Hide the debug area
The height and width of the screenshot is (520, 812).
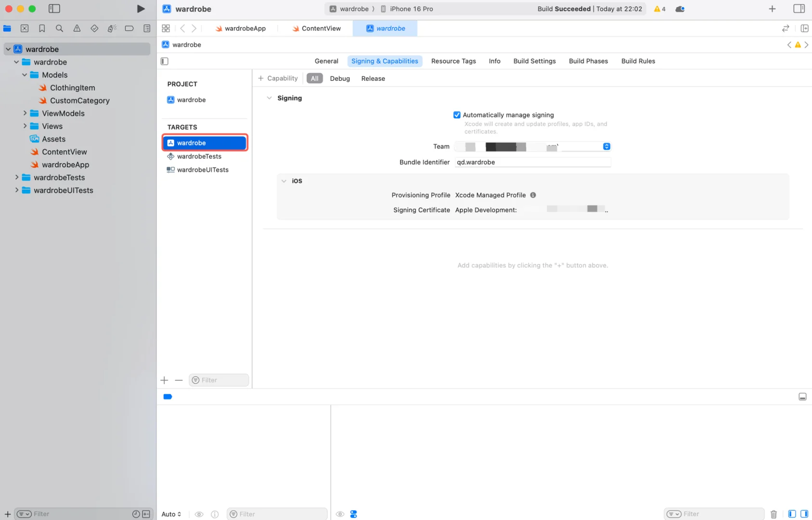(x=802, y=397)
